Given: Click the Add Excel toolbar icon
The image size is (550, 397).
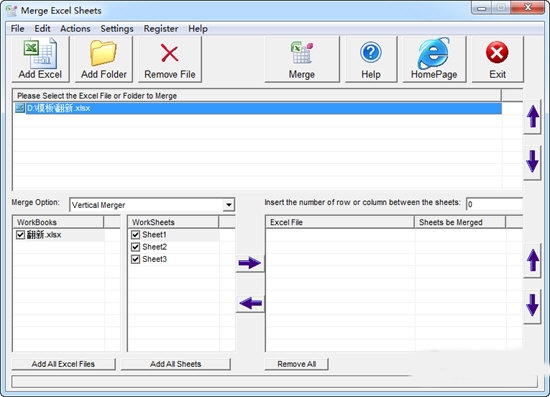Looking at the screenshot, I should click(40, 53).
